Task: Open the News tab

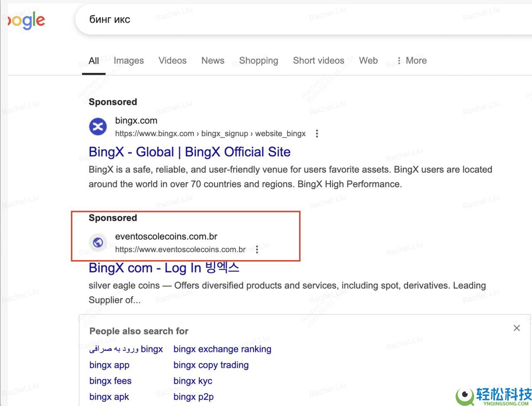Action: (213, 61)
